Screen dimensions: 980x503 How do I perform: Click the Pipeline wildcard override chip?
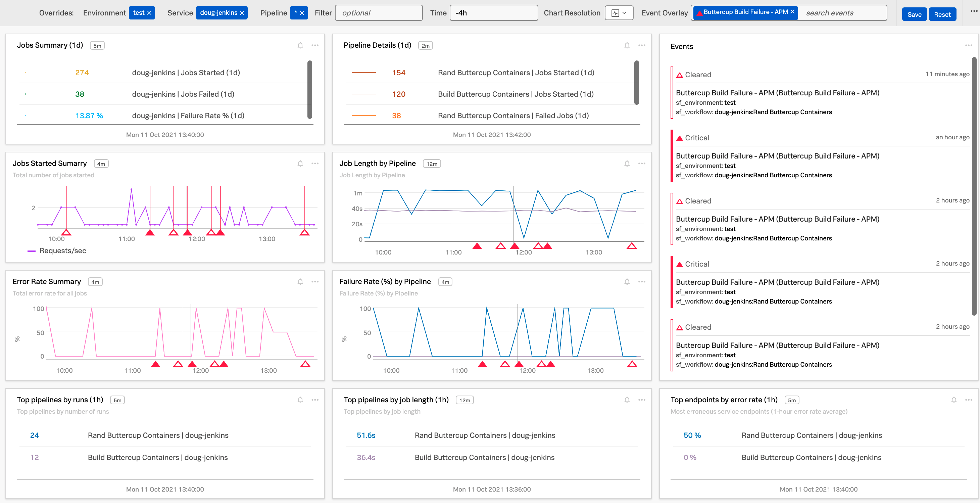click(296, 12)
